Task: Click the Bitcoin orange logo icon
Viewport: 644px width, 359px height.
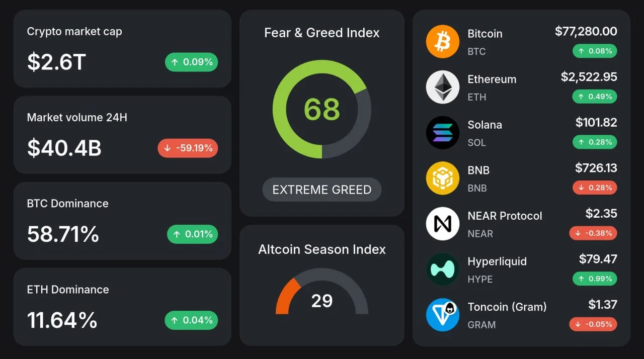Action: pos(443,42)
